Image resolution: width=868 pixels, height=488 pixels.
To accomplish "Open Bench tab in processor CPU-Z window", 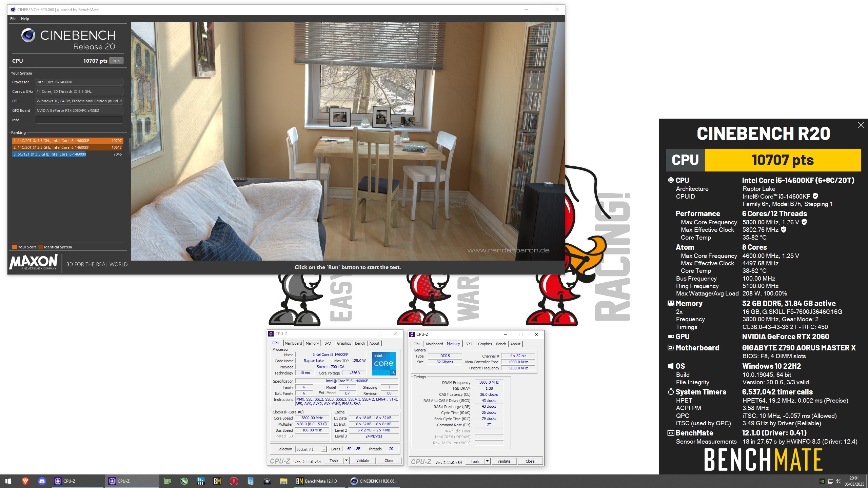I will (x=360, y=343).
